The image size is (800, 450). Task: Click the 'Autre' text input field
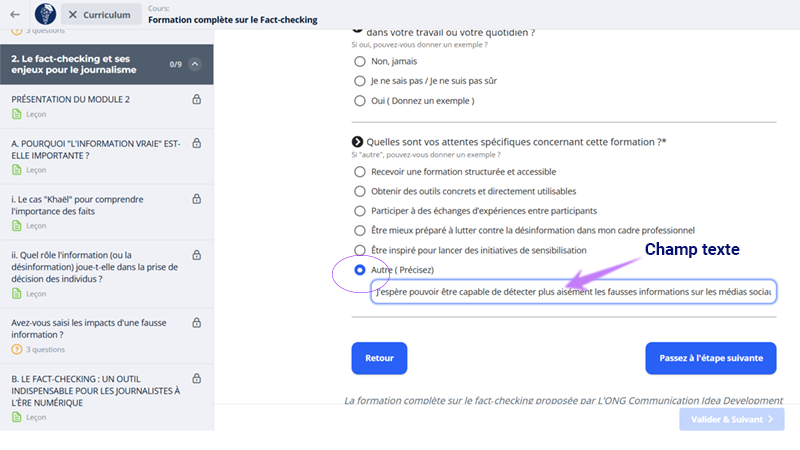coord(573,292)
